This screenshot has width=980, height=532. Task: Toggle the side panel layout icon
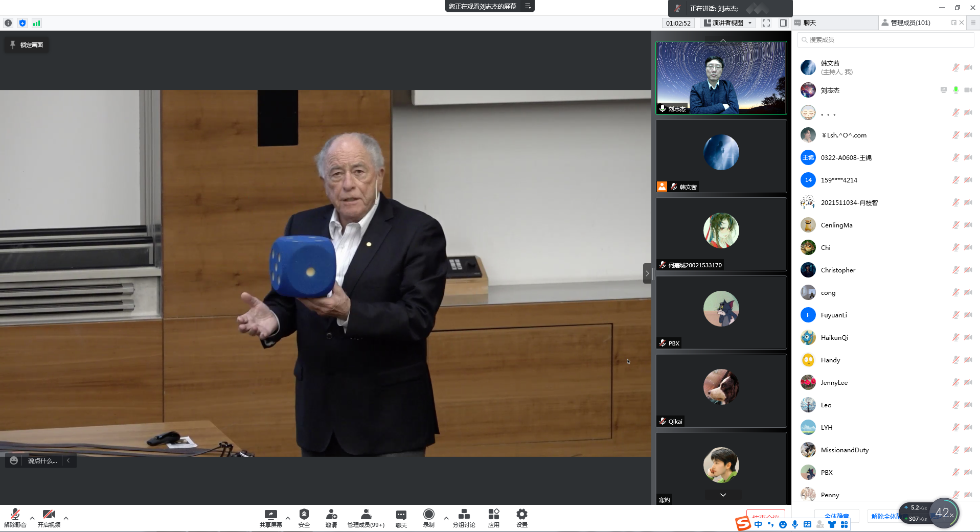(783, 23)
